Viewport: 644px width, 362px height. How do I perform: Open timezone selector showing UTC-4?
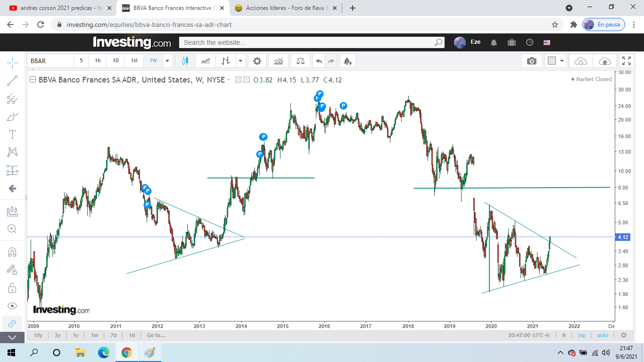click(x=529, y=335)
